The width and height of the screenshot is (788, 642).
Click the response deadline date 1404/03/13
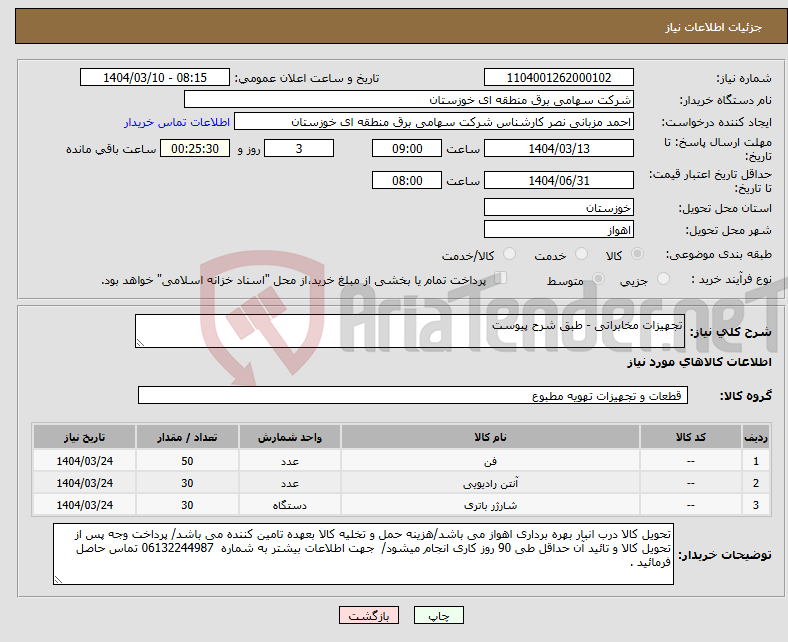pos(558,148)
